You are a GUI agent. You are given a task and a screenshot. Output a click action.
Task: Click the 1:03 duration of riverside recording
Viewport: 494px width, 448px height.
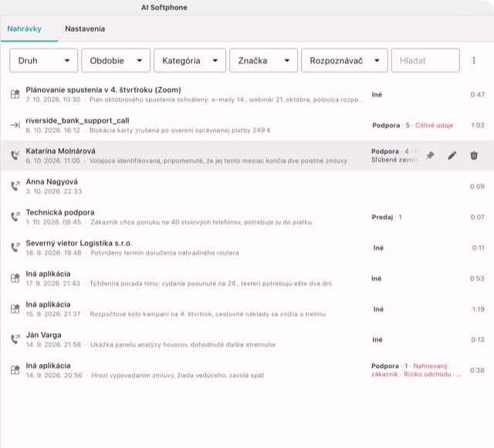coord(478,126)
